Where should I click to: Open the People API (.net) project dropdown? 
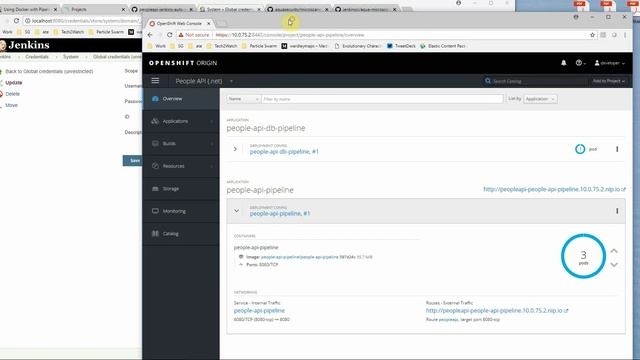coord(204,81)
